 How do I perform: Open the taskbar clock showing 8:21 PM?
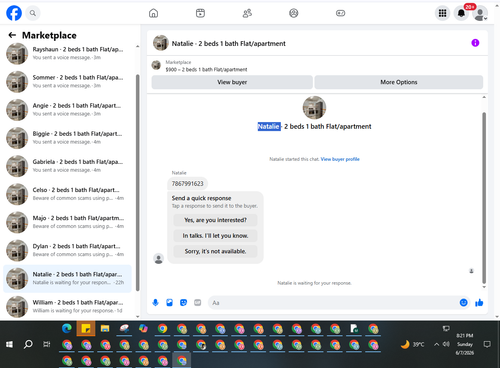(465, 344)
